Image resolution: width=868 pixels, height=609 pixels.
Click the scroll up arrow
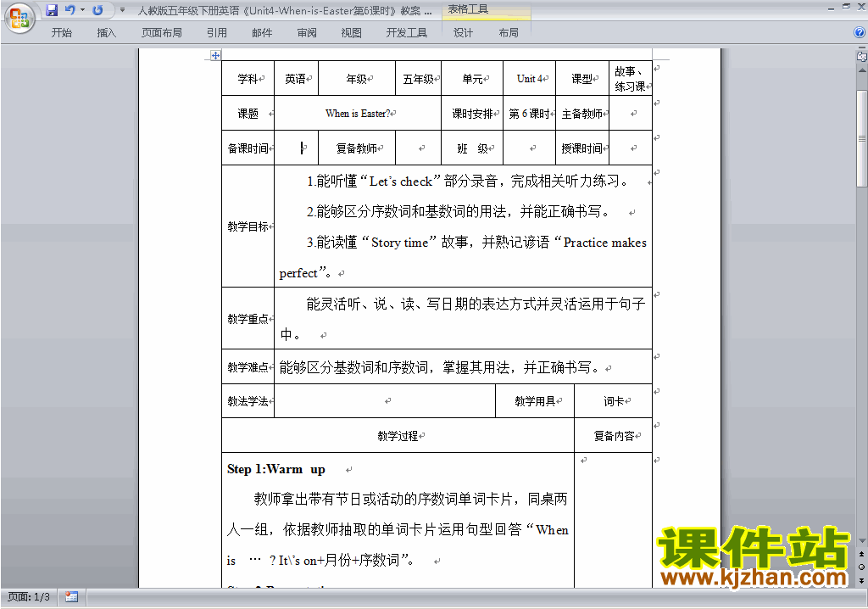coord(861,71)
